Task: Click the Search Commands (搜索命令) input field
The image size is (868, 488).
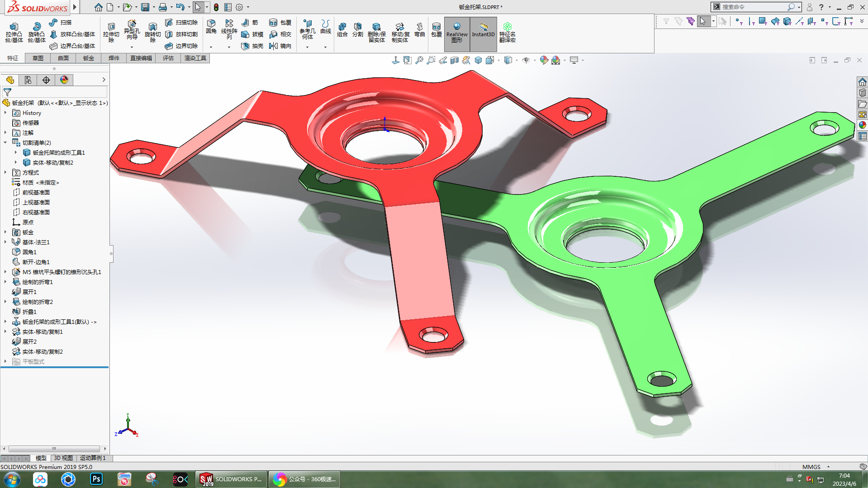Action: (x=754, y=7)
